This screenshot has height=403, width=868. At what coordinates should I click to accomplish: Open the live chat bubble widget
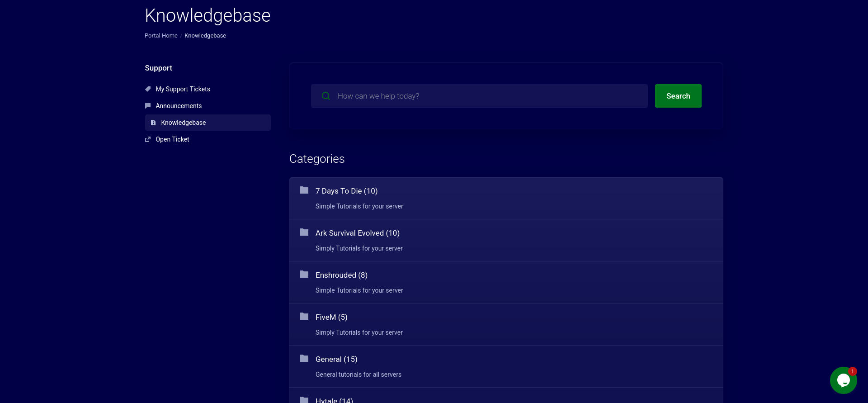(x=844, y=380)
